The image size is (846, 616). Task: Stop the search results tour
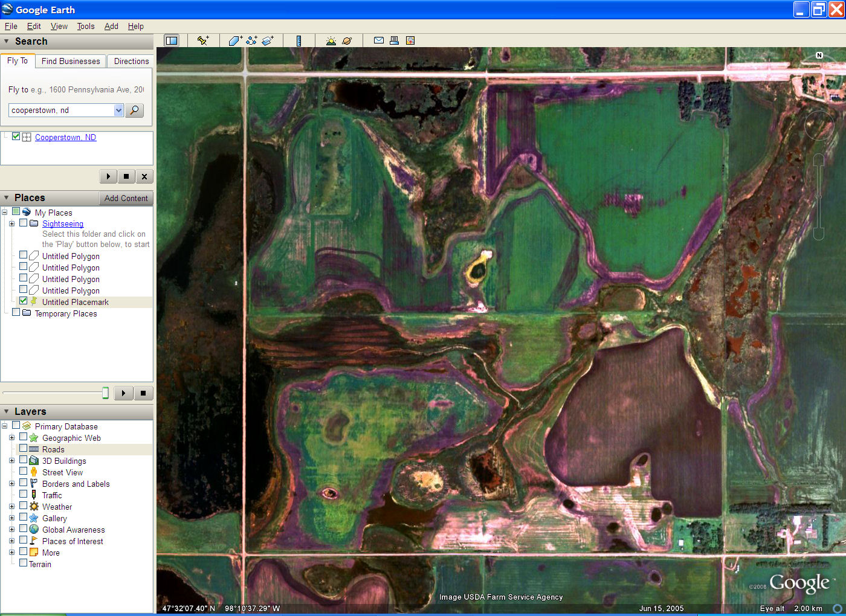pos(126,176)
